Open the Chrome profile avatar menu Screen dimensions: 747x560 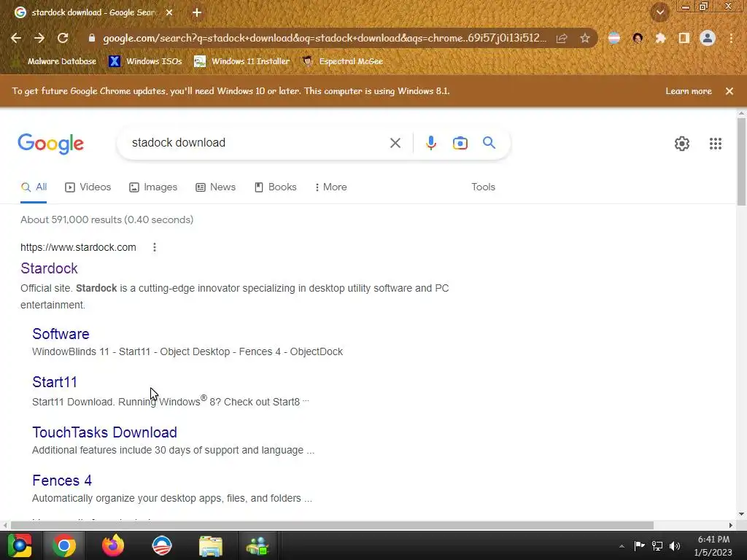point(708,38)
